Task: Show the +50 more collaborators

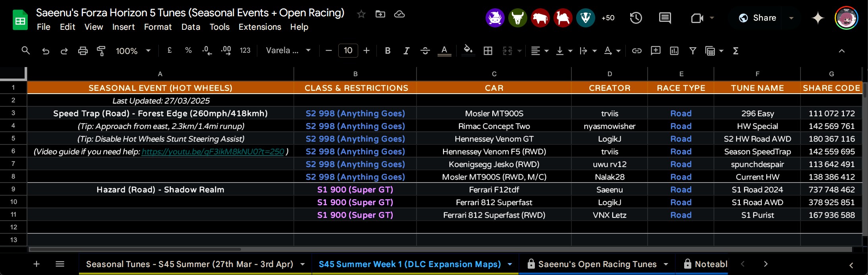Action: tap(608, 18)
